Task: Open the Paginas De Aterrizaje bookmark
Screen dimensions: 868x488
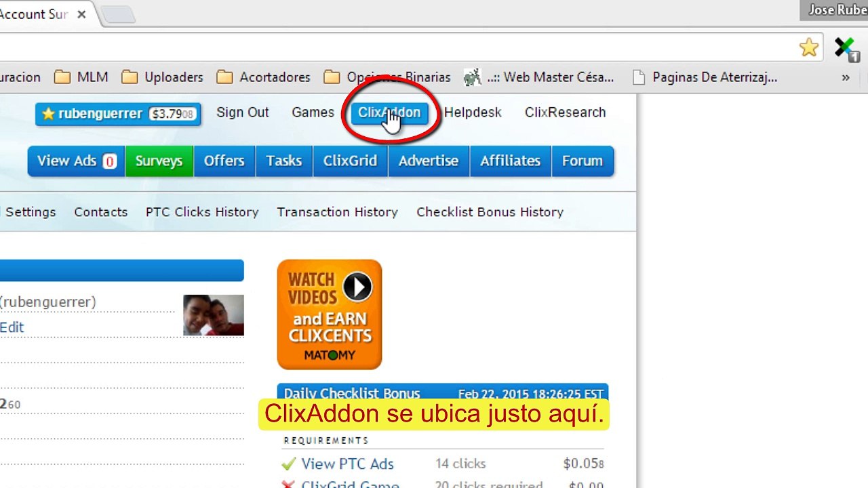Action: point(705,77)
